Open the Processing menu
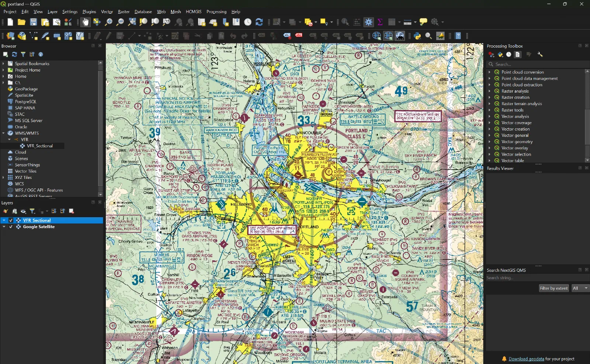 coord(216,12)
